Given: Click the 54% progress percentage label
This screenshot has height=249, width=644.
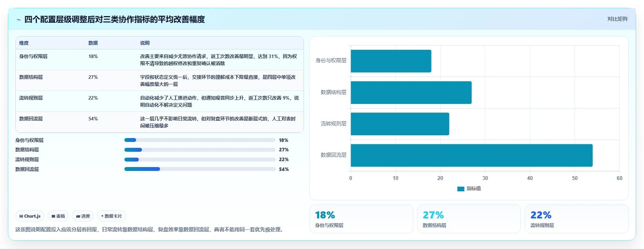Looking at the screenshot, I should coord(284,169).
